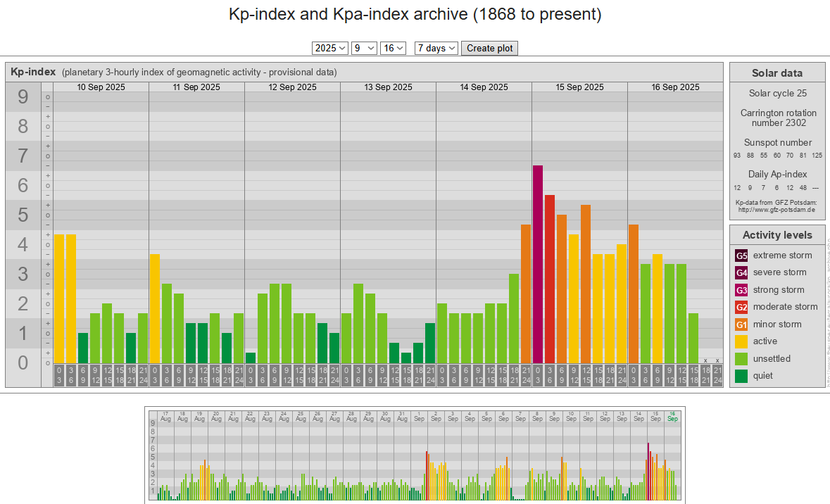Open the '7 days' period dropdown
Image resolution: width=830 pixels, height=504 pixels.
coord(436,48)
